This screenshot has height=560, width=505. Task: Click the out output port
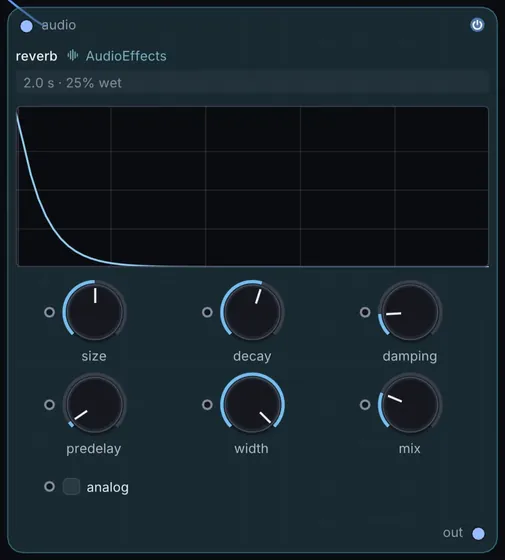coord(478,534)
